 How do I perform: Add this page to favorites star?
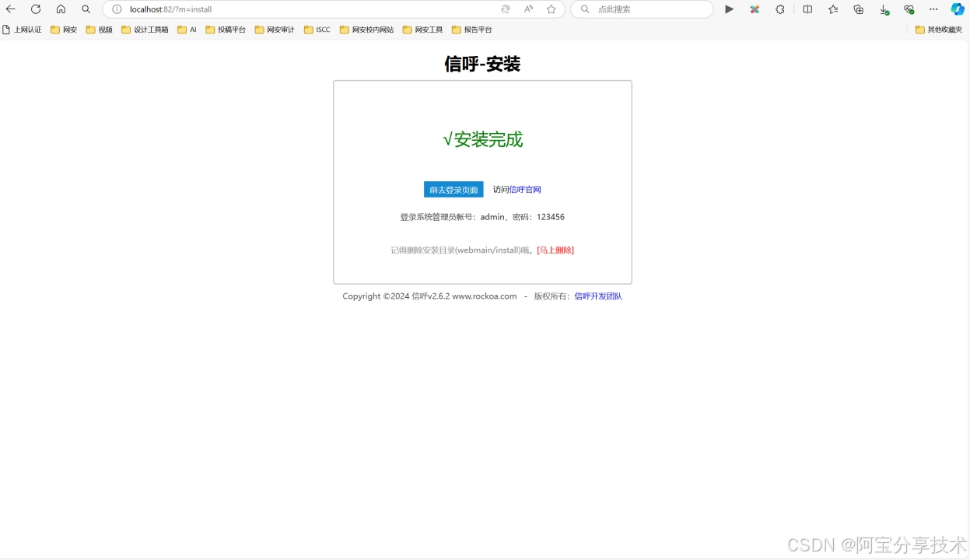[552, 9]
